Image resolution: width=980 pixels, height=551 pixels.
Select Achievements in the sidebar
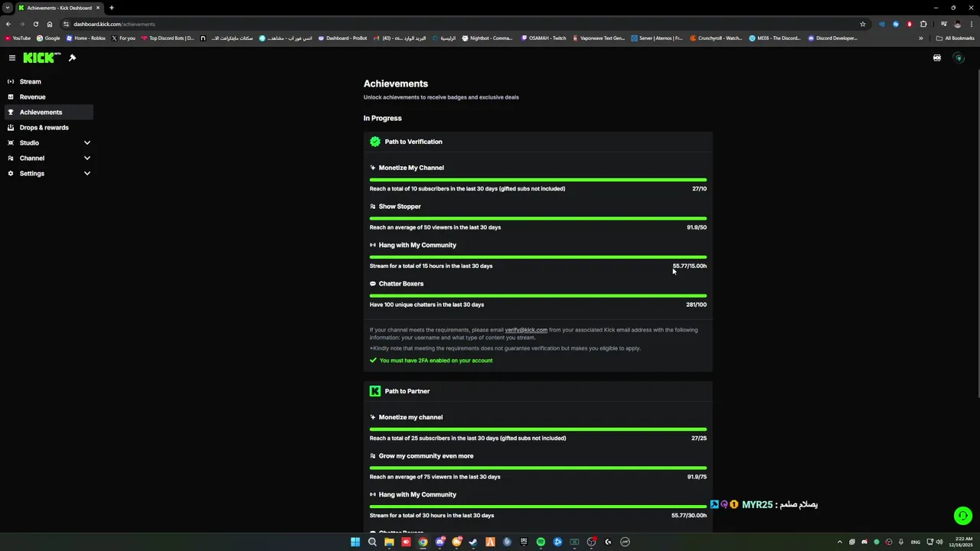pyautogui.click(x=49, y=112)
